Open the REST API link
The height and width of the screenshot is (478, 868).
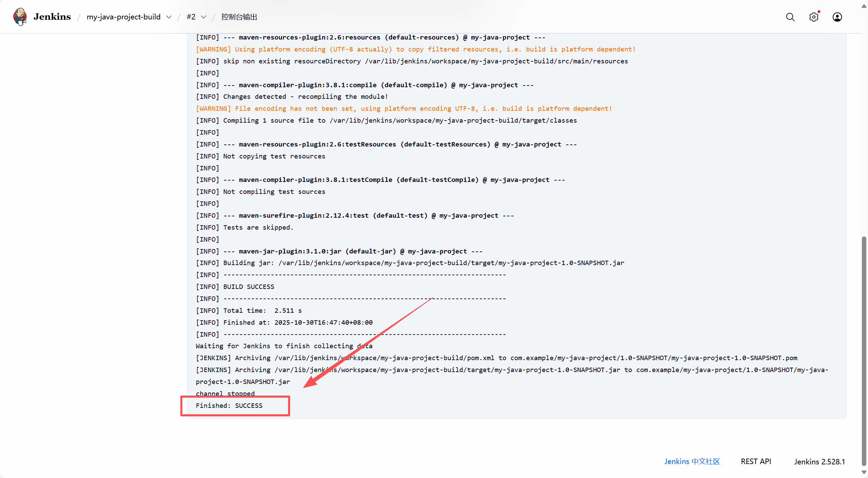click(756, 461)
